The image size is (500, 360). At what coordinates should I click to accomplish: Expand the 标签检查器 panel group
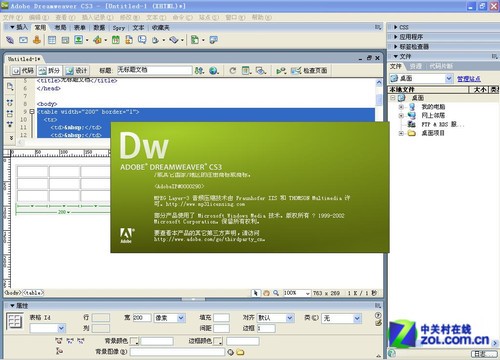(396, 46)
